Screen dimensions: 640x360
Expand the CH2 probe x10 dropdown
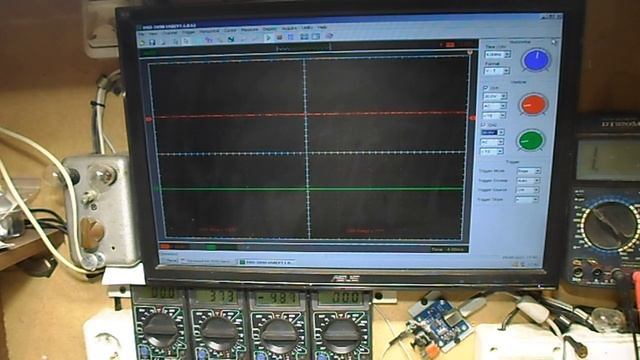coord(500,152)
